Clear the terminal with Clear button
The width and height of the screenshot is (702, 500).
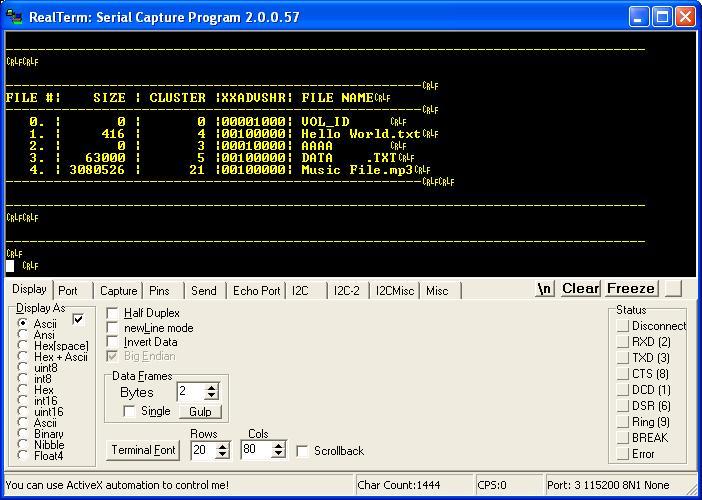580,288
